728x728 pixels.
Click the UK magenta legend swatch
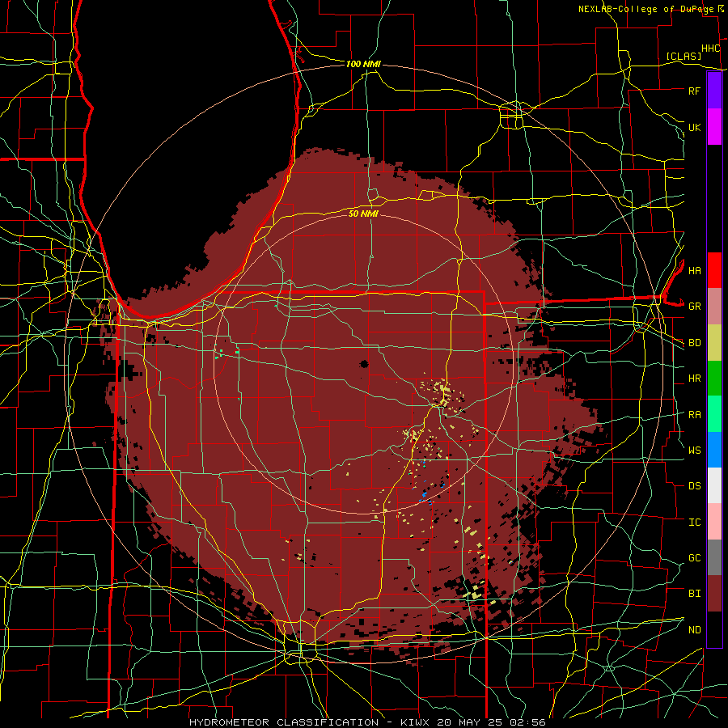[x=714, y=127]
